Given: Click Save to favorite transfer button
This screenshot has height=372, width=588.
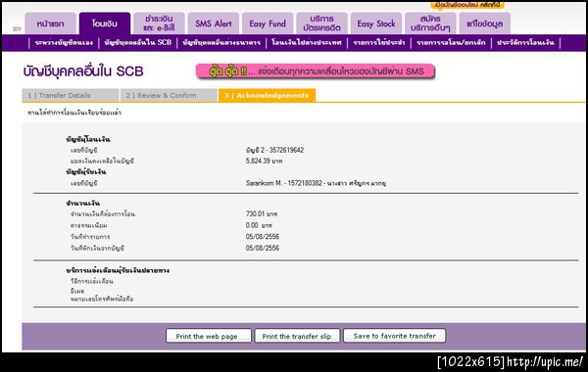Looking at the screenshot, I should pos(395,336).
